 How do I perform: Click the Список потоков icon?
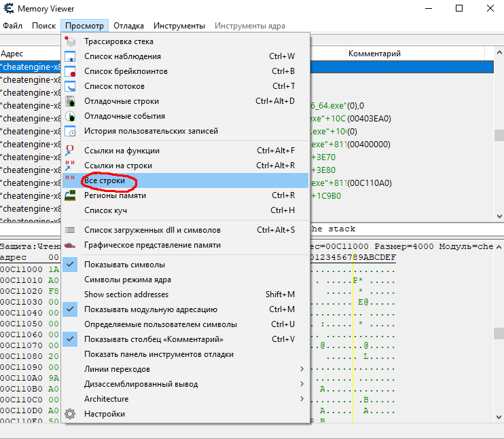pyautogui.click(x=70, y=87)
